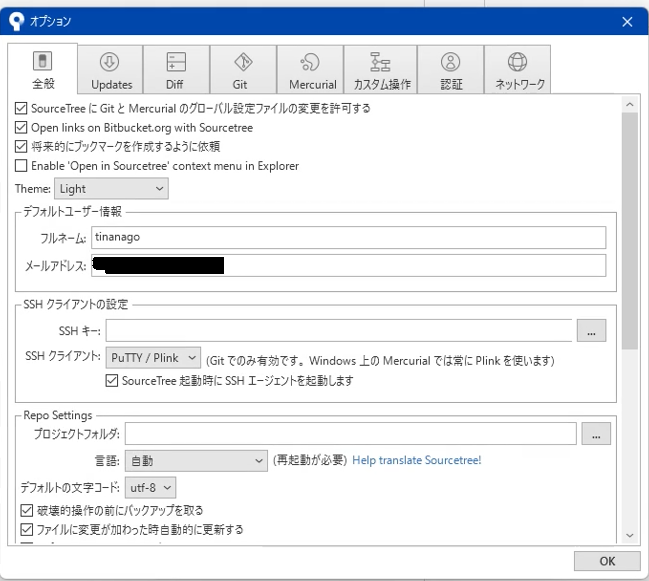The width and height of the screenshot is (649, 581).
Task: Click the メールアドレス input field
Action: (x=349, y=266)
